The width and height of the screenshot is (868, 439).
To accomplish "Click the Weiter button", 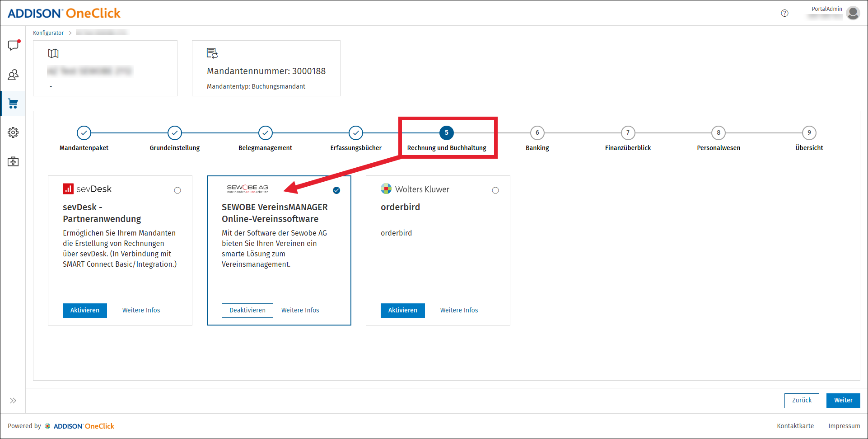I will (843, 401).
